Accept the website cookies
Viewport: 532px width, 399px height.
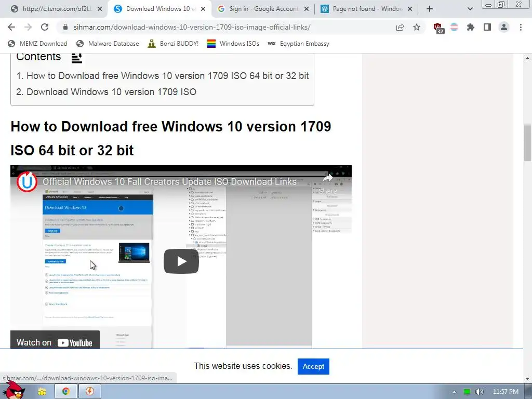pyautogui.click(x=313, y=366)
